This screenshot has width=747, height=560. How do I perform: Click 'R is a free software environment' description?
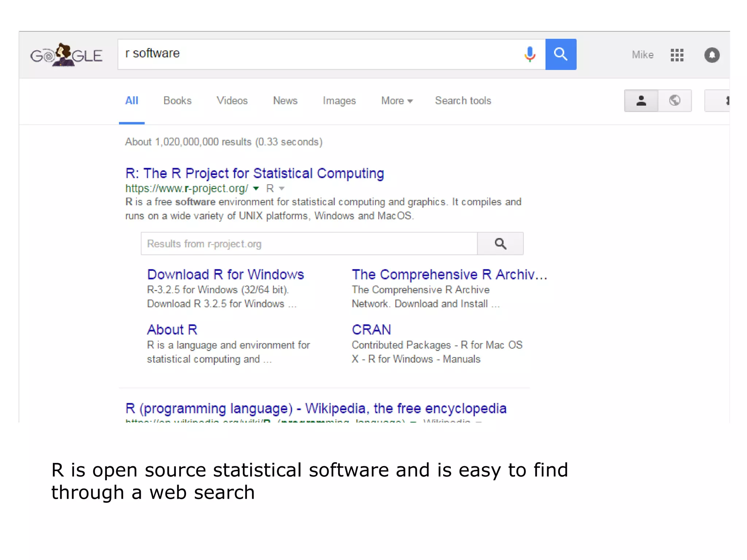pyautogui.click(x=323, y=209)
